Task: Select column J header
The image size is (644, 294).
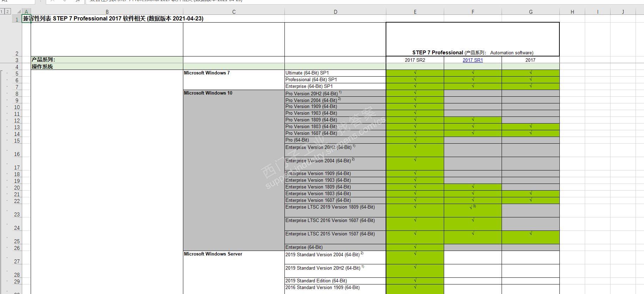Action: 623,12
